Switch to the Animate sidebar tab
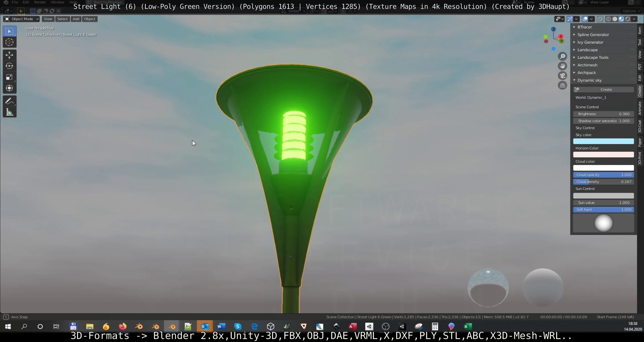 (640, 108)
